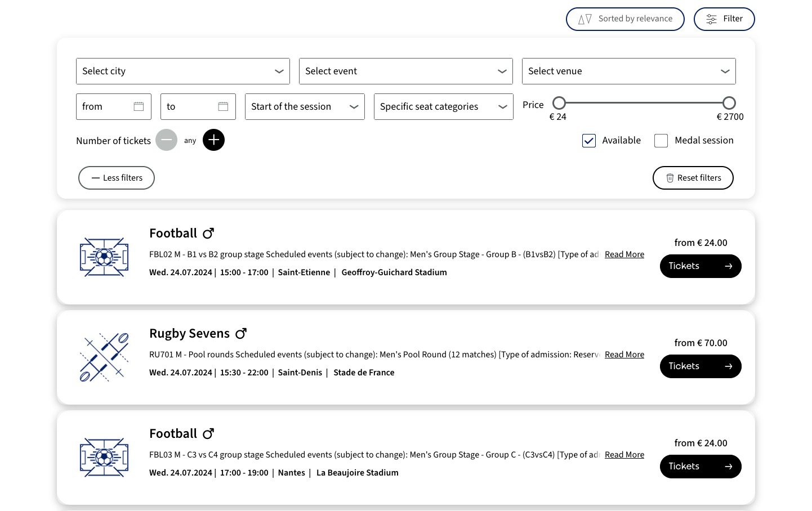The width and height of the screenshot is (812, 511).
Task: Open the 'from' date calendar icon
Action: click(139, 106)
